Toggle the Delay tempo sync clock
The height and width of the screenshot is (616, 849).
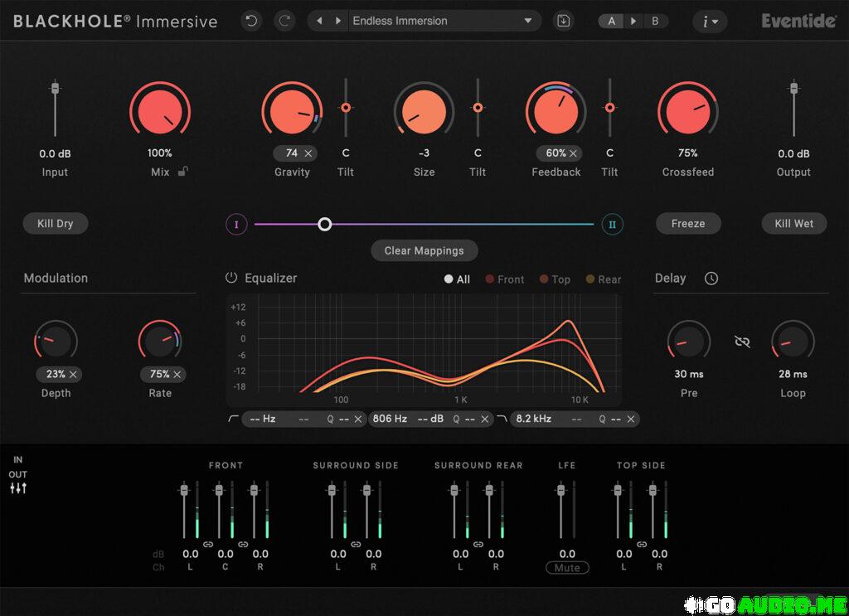[711, 279]
